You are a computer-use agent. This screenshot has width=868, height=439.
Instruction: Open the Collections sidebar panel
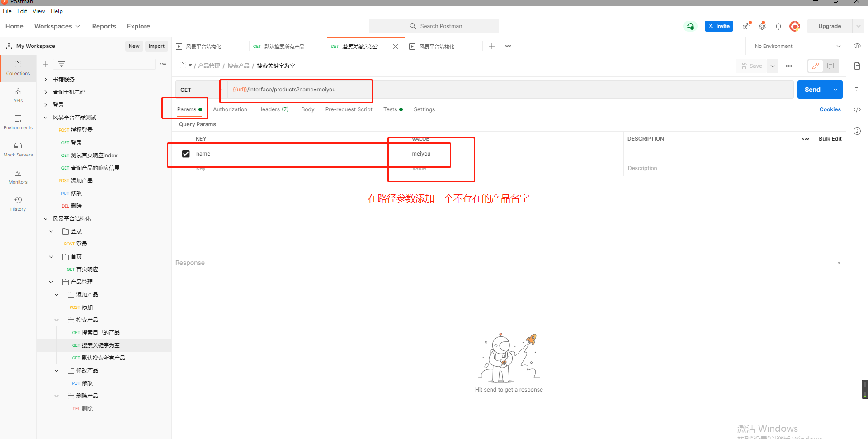tap(18, 68)
